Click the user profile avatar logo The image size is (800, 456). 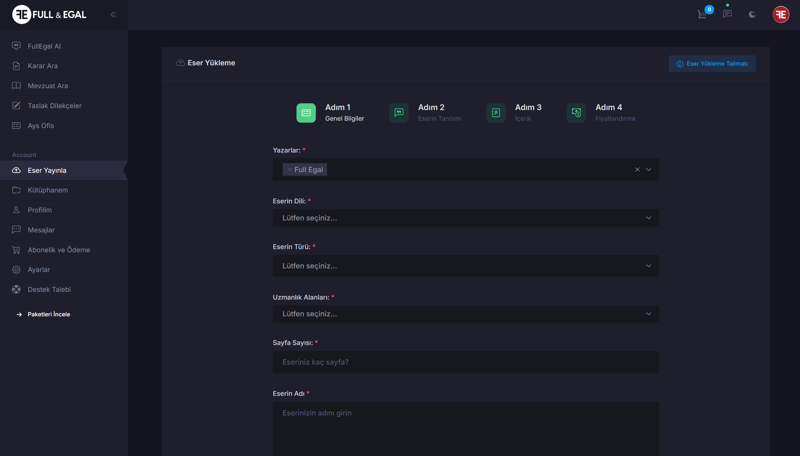pos(780,14)
